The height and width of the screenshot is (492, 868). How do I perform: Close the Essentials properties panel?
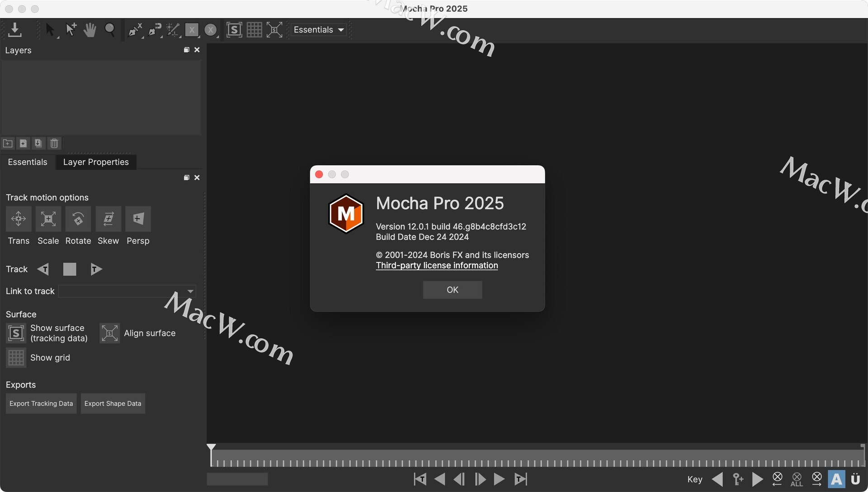click(197, 178)
